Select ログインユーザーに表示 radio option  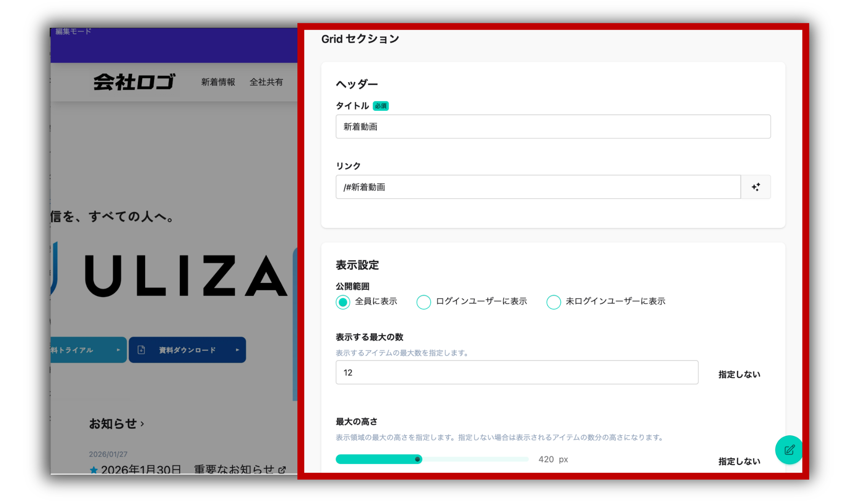point(423,302)
